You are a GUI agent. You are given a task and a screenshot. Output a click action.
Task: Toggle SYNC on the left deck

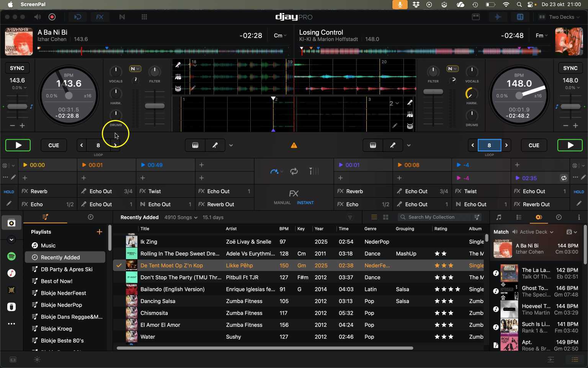coord(17,68)
